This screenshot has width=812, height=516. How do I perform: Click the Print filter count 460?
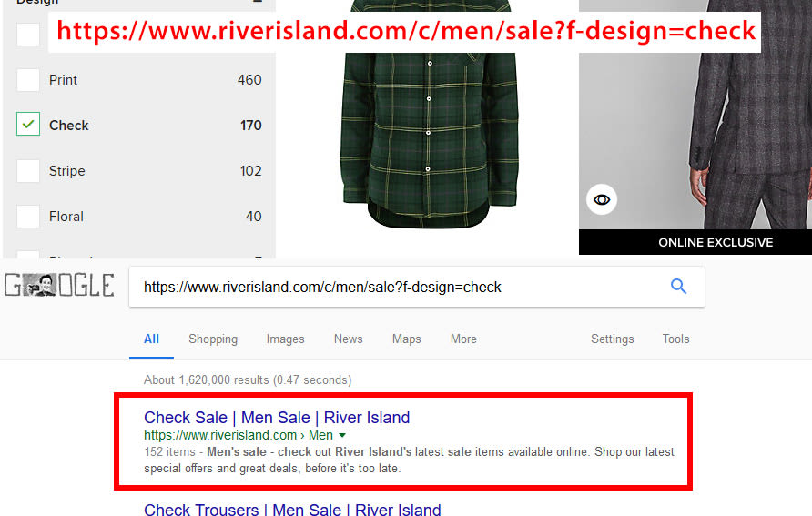[249, 80]
